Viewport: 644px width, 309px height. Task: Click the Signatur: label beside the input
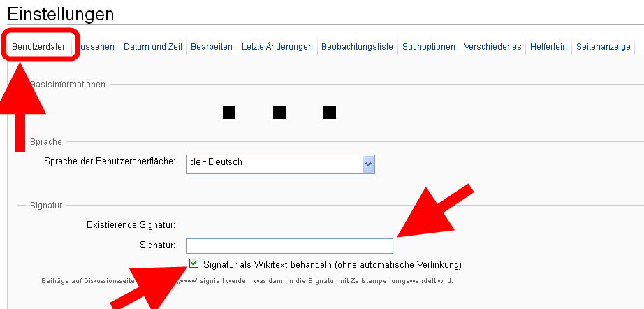[157, 245]
